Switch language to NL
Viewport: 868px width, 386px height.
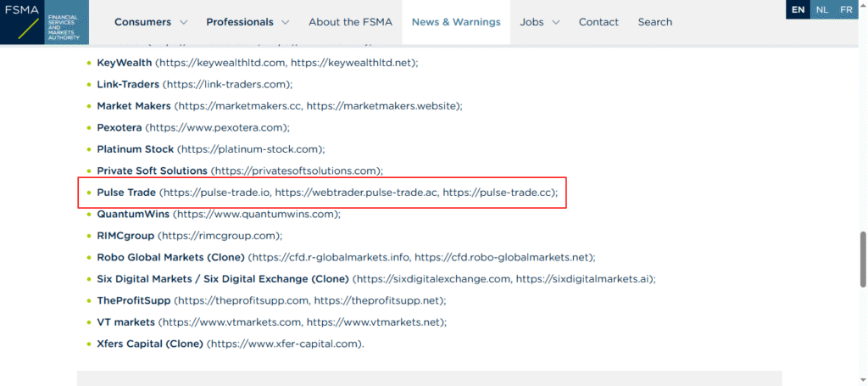[822, 9]
